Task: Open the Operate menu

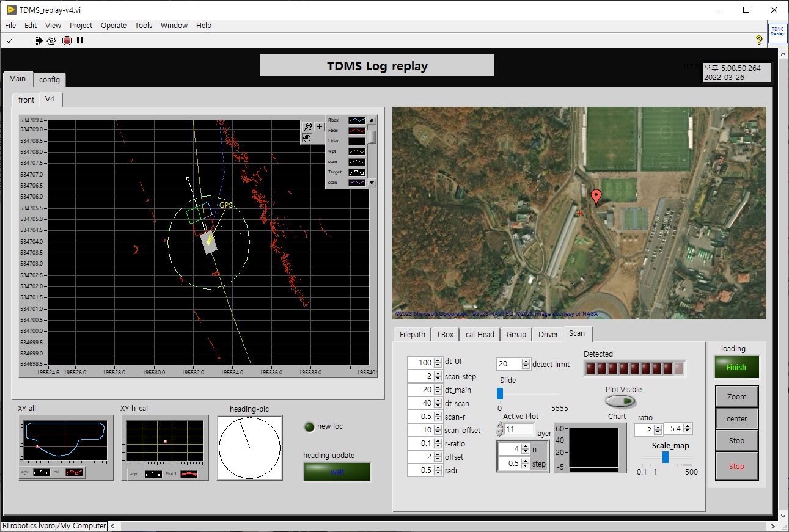Action: [114, 25]
